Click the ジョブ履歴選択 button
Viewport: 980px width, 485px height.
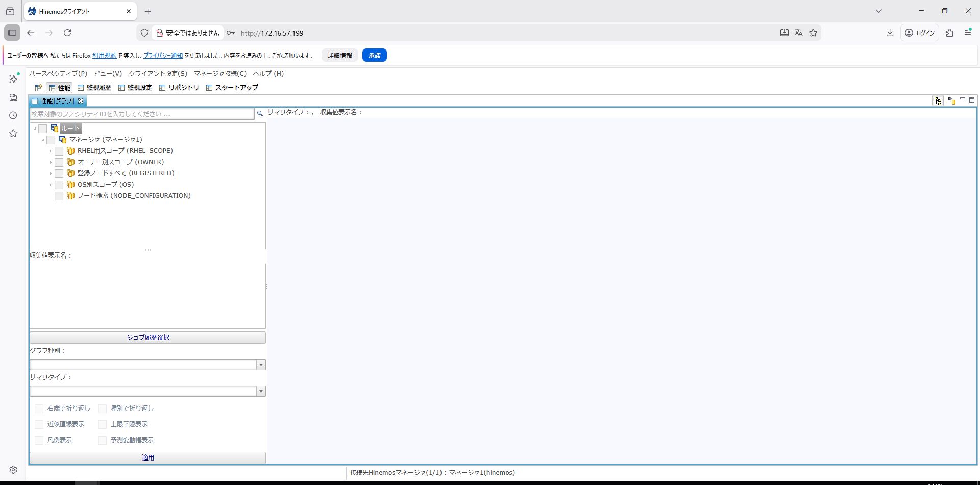(148, 337)
